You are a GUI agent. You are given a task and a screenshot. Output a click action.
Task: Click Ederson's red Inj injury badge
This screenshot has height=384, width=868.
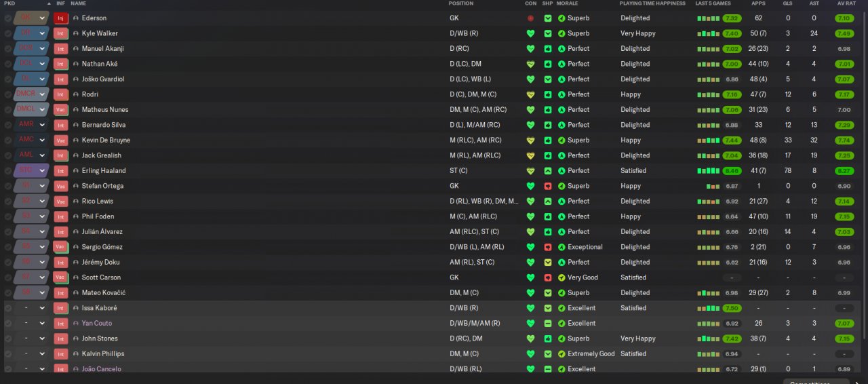point(61,18)
